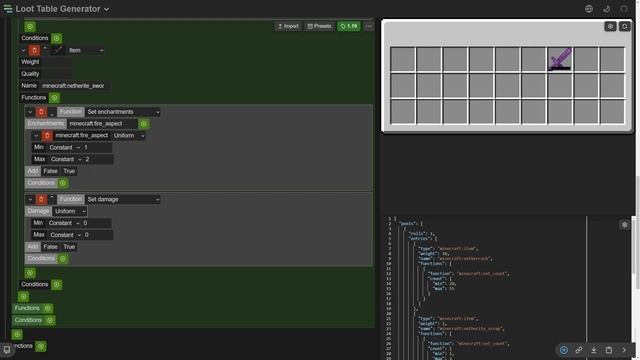Change fire_aspect level type from Uniform
The width and height of the screenshot is (640, 360).
(x=129, y=136)
